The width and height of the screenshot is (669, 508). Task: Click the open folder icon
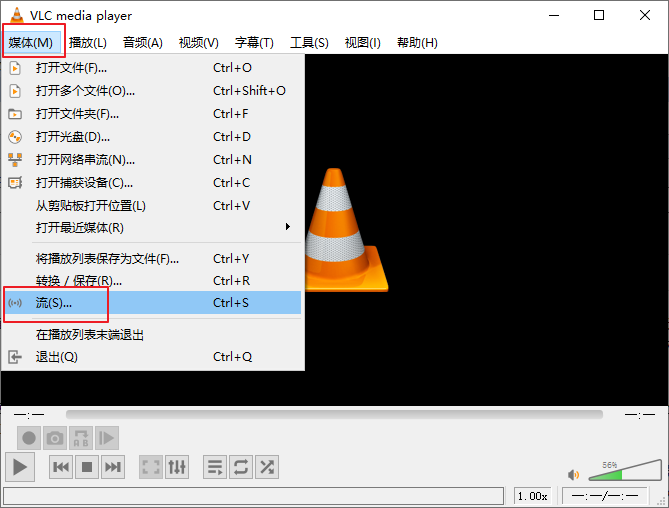15,114
